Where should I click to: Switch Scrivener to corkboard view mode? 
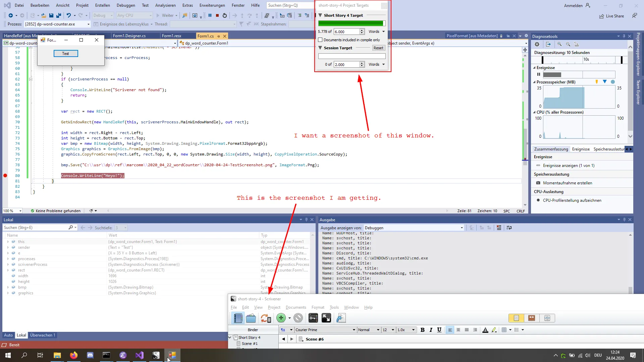point(532,318)
